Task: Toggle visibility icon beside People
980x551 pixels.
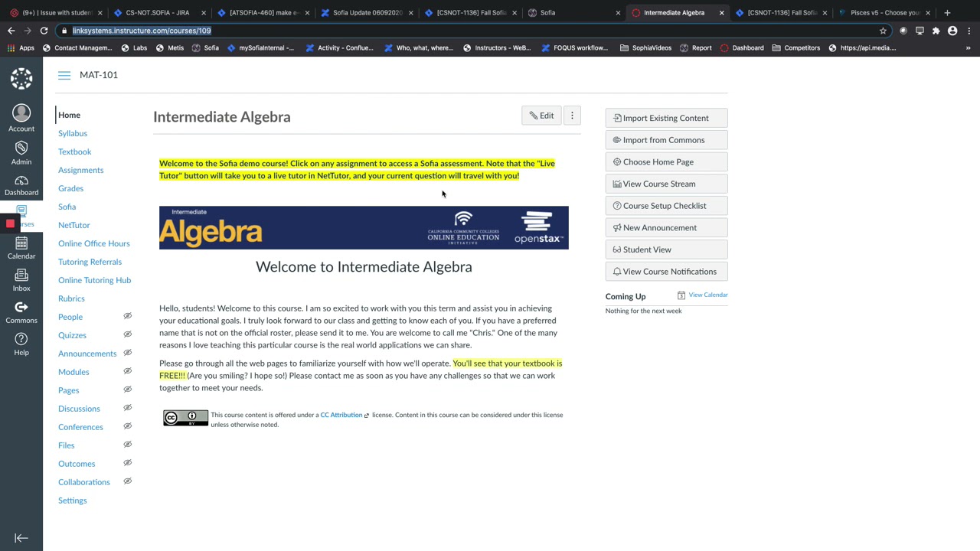Action: coord(128,316)
